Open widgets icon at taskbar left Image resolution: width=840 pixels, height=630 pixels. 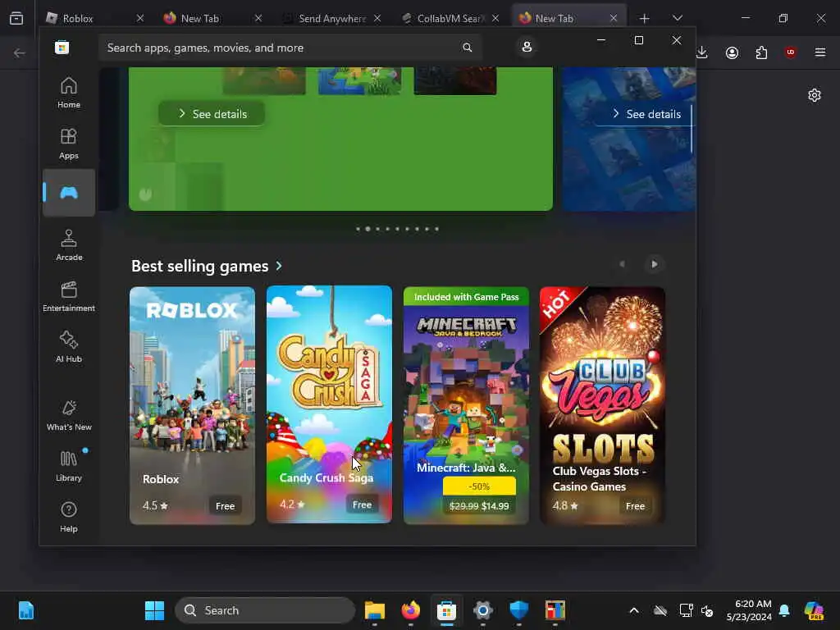[26, 610]
